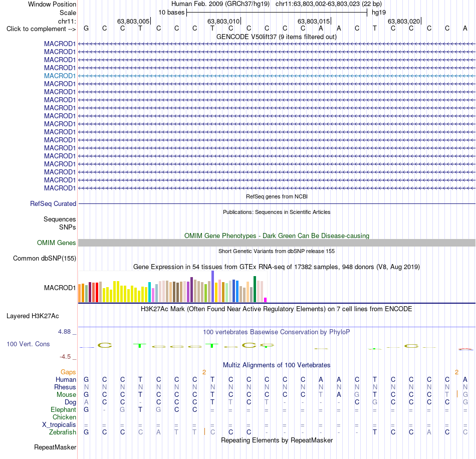Open Short Genetic Variants from dbSNP 155 title

277,251
